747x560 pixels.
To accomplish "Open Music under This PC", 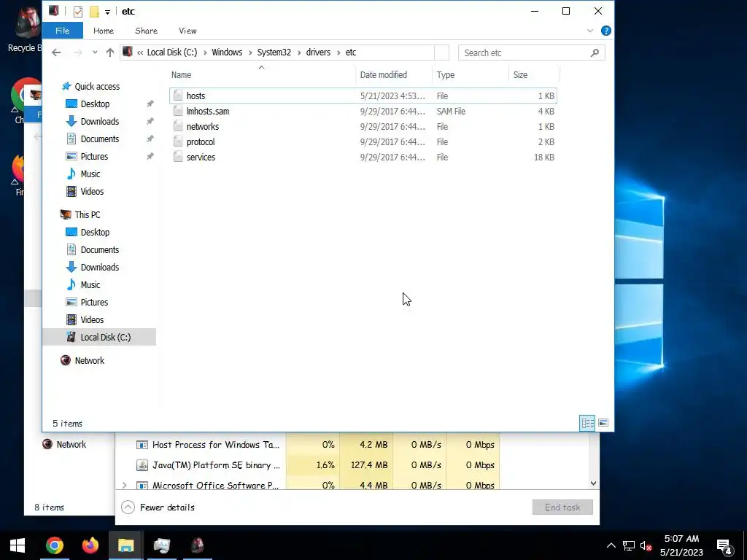I will (x=90, y=285).
